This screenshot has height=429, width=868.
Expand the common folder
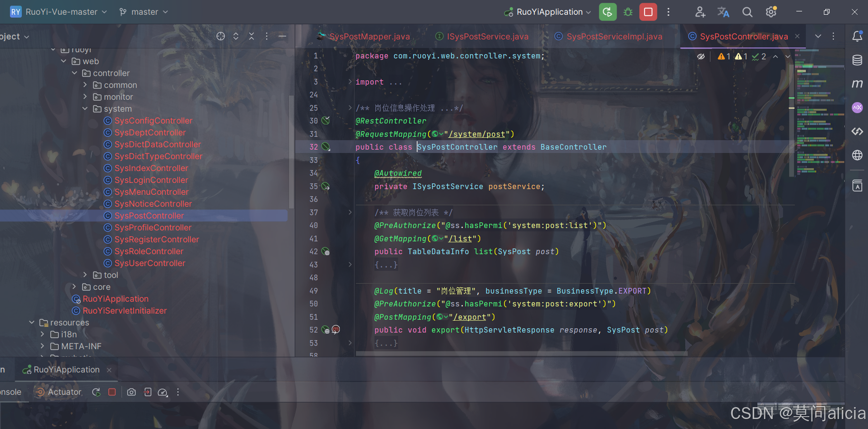coord(85,85)
